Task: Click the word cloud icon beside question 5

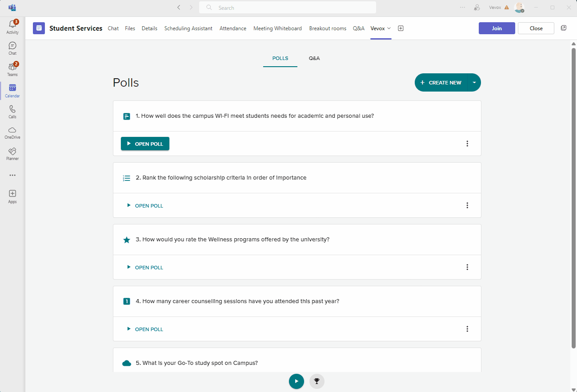Action: coord(126,363)
